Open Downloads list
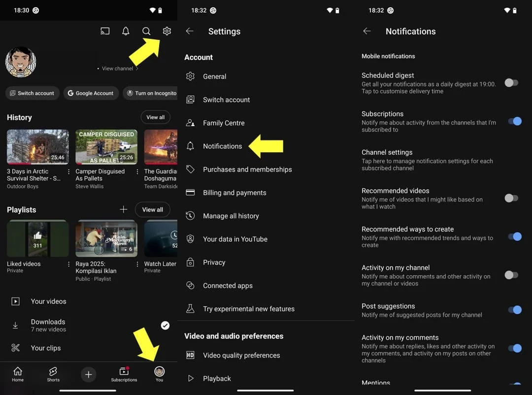The width and height of the screenshot is (532, 395). 89,325
